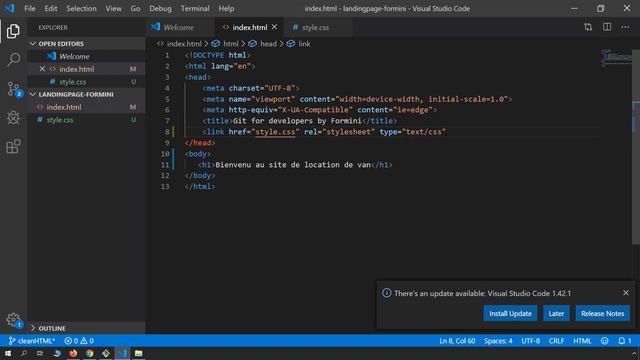This screenshot has height=360, width=640.
Task: Open the Explorer view in activity bar
Action: click(13, 31)
